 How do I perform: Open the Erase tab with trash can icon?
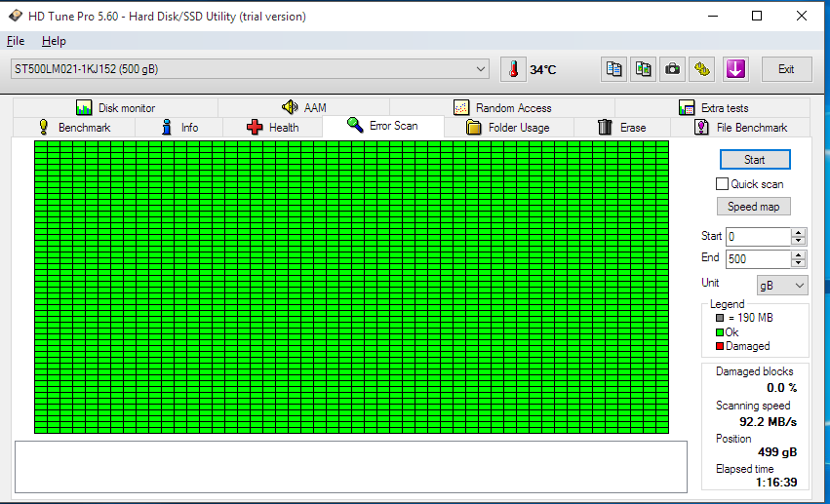pyautogui.click(x=621, y=128)
